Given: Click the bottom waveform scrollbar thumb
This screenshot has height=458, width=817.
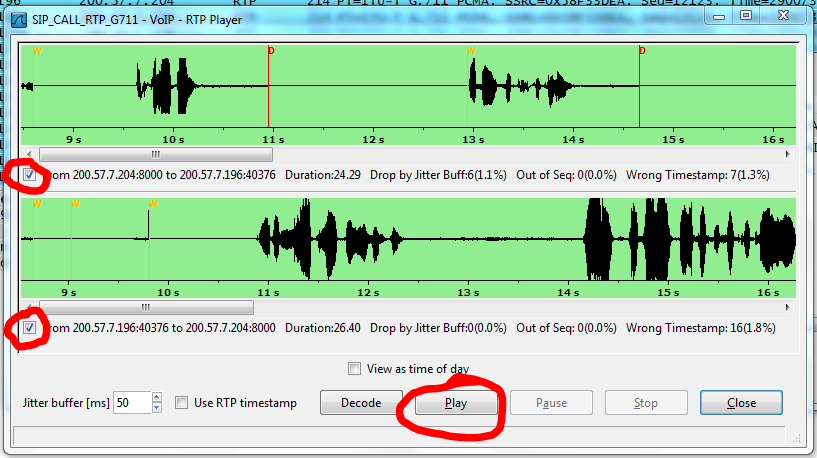Looking at the screenshot, I should 146,307.
